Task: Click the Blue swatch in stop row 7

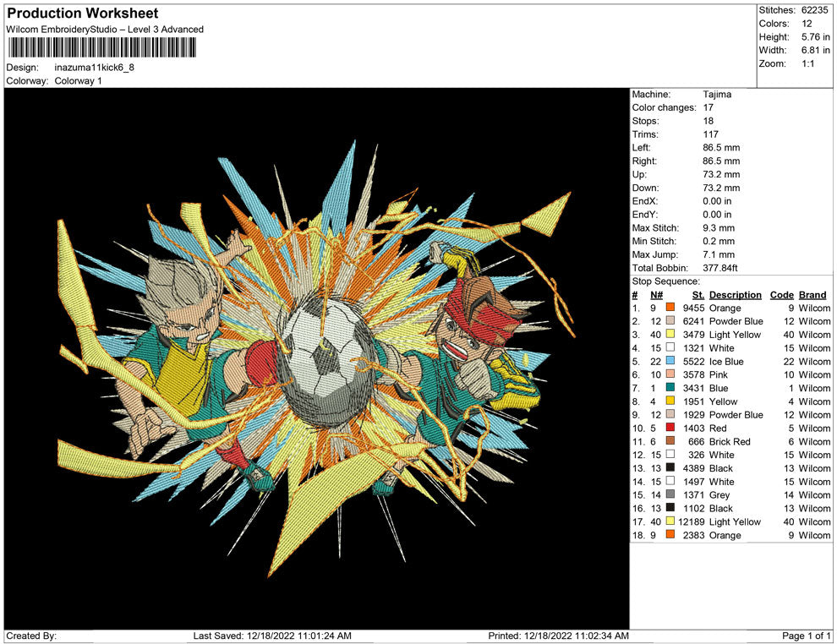Action: click(670, 389)
